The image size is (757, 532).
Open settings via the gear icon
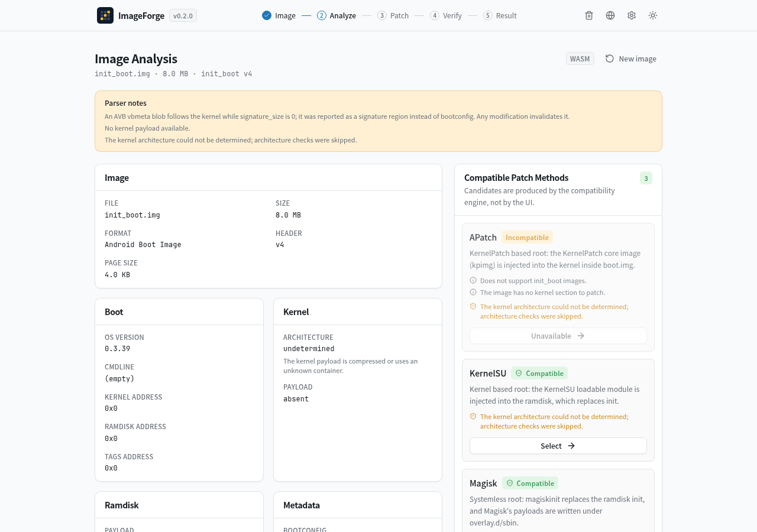632,15
